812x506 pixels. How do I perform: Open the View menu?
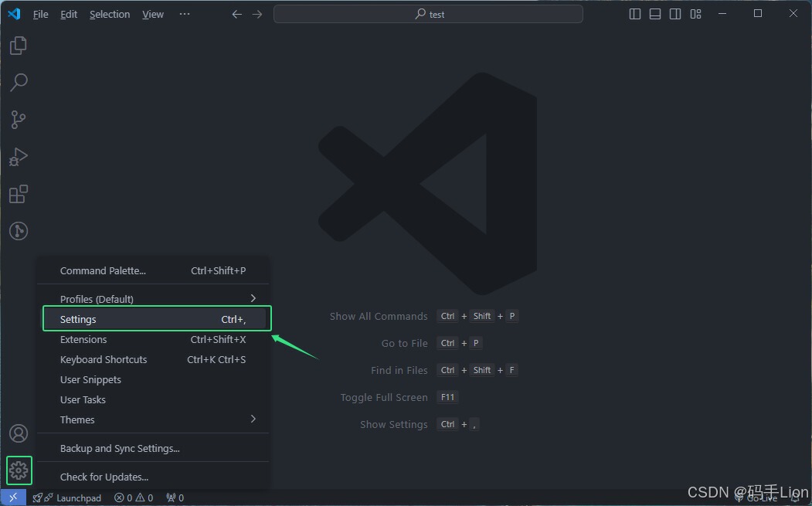point(153,15)
